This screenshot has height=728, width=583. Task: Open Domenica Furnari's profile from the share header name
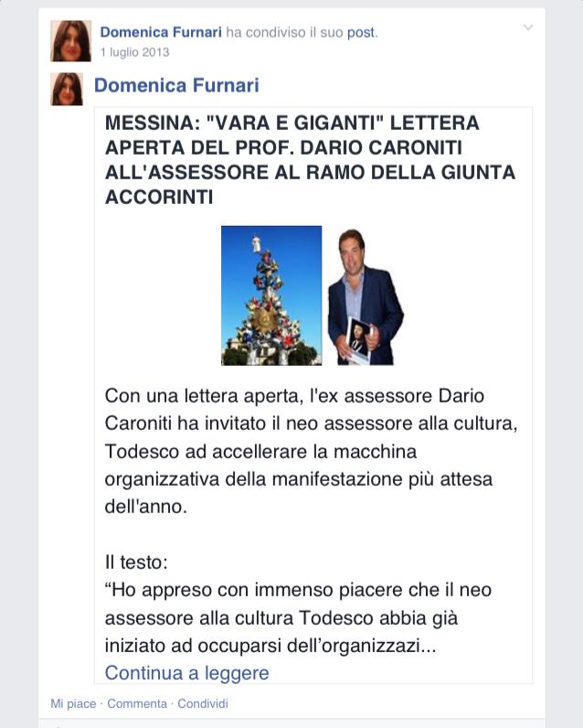click(x=161, y=32)
